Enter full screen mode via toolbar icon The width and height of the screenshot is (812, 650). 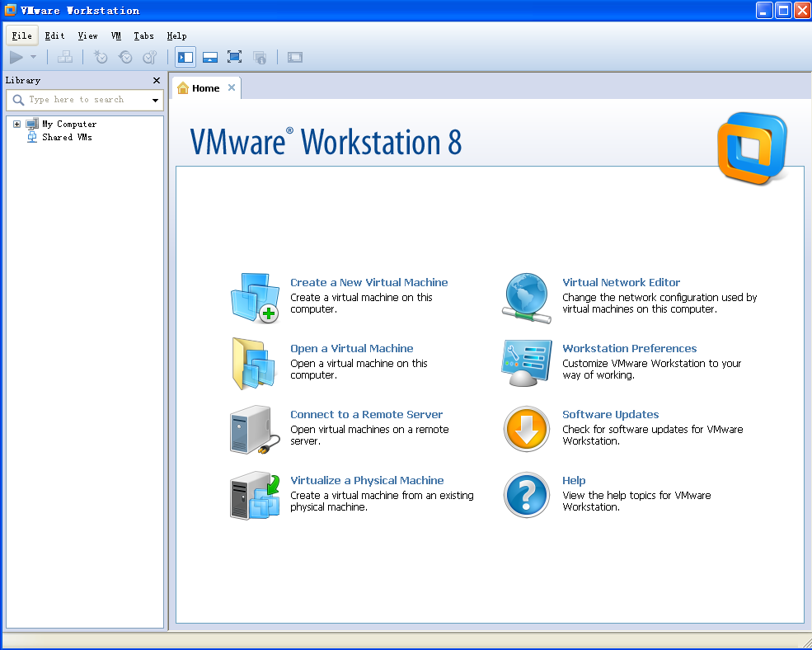pos(235,57)
